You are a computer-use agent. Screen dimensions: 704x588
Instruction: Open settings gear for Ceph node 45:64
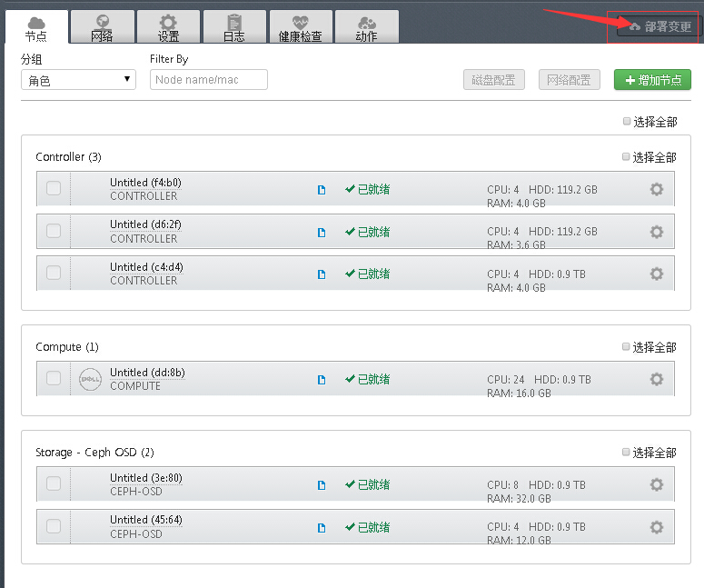click(x=657, y=527)
